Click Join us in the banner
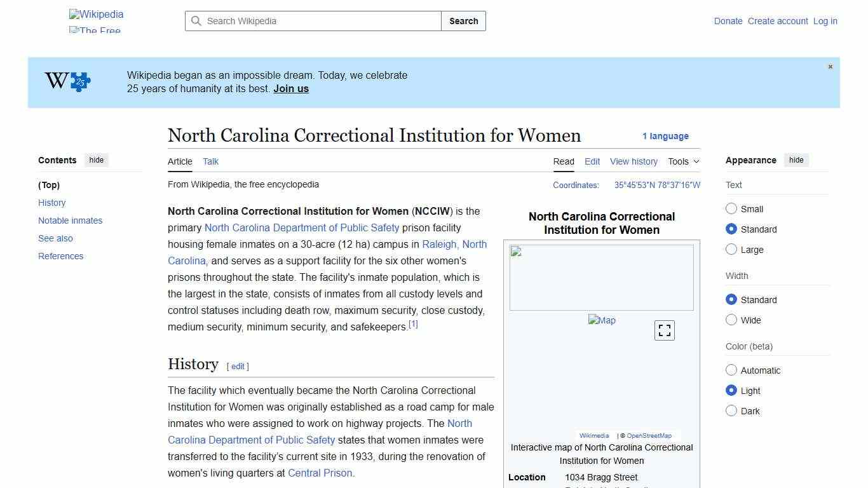Viewport: 868px width, 488px height. [x=290, y=88]
